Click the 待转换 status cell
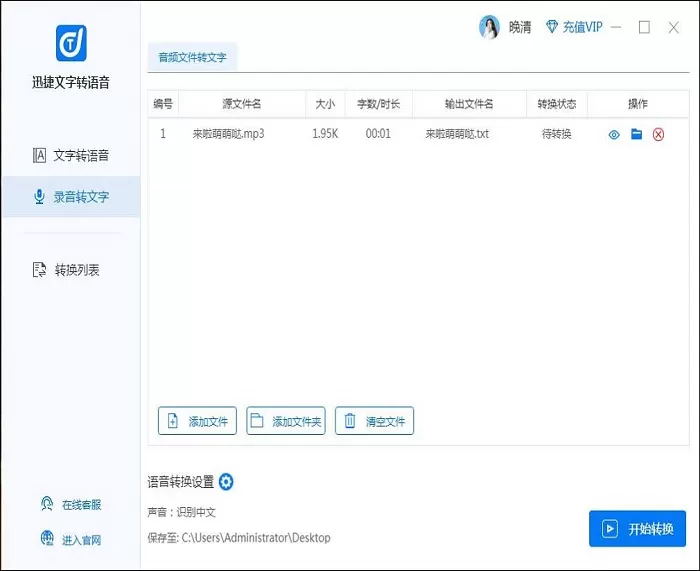 tap(557, 134)
